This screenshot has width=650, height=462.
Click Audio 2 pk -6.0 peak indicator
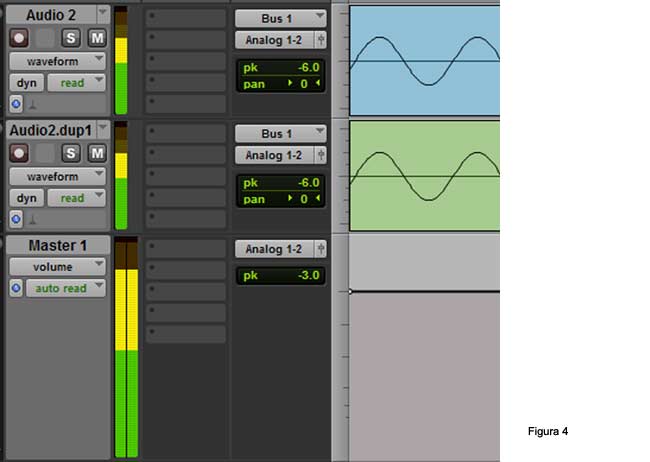[281, 67]
